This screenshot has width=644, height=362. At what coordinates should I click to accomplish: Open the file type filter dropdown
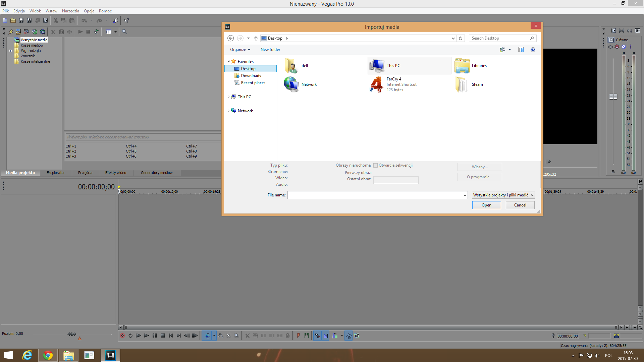tap(503, 195)
